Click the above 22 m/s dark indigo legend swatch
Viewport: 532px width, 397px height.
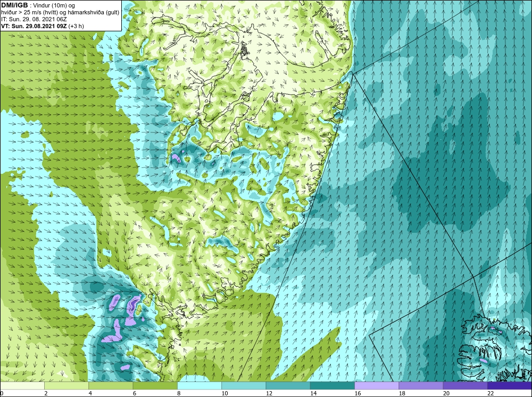(510, 385)
